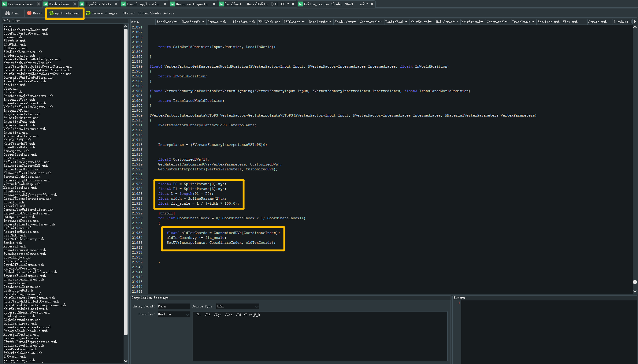Select HairCardsVF.ush in the file list
Image resolution: width=638 pixels, height=364 pixels.
coord(17,140)
